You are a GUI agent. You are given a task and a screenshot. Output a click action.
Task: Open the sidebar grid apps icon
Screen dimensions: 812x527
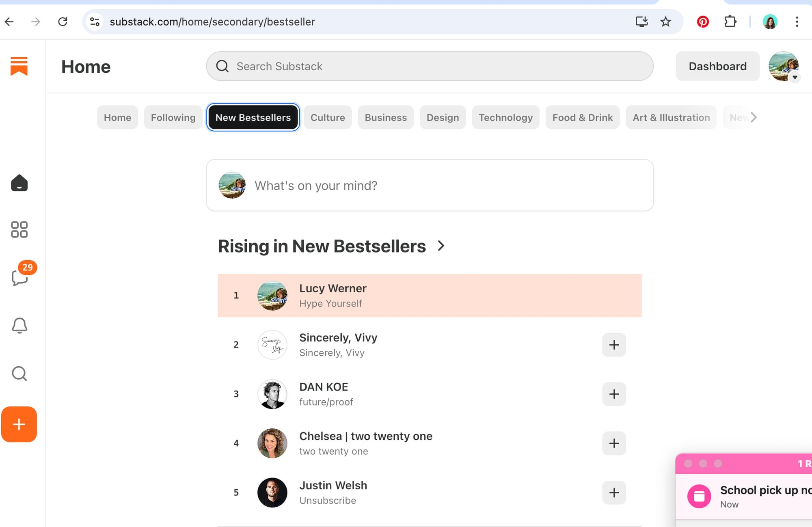[x=19, y=229]
